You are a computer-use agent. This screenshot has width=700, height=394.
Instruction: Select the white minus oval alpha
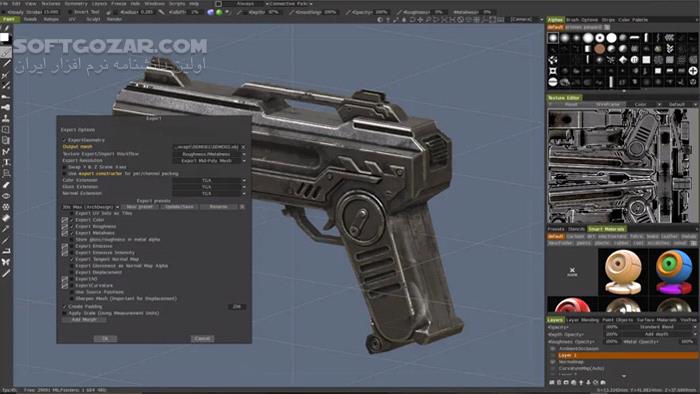coord(553,82)
